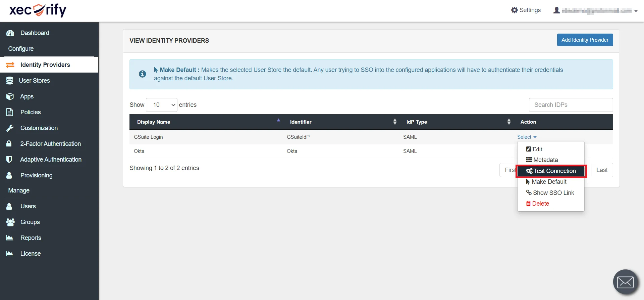Sort table by IdP Type column
The height and width of the screenshot is (300, 644).
509,122
